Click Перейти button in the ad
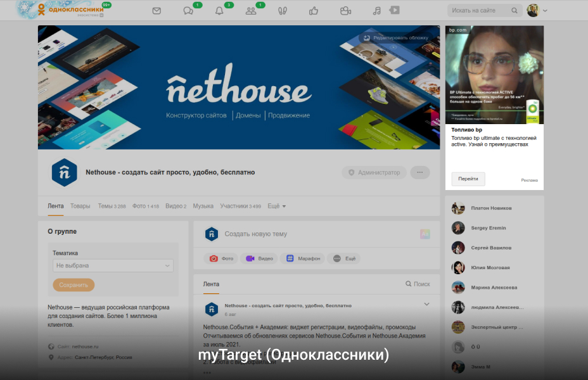The height and width of the screenshot is (380, 588). pyautogui.click(x=468, y=179)
